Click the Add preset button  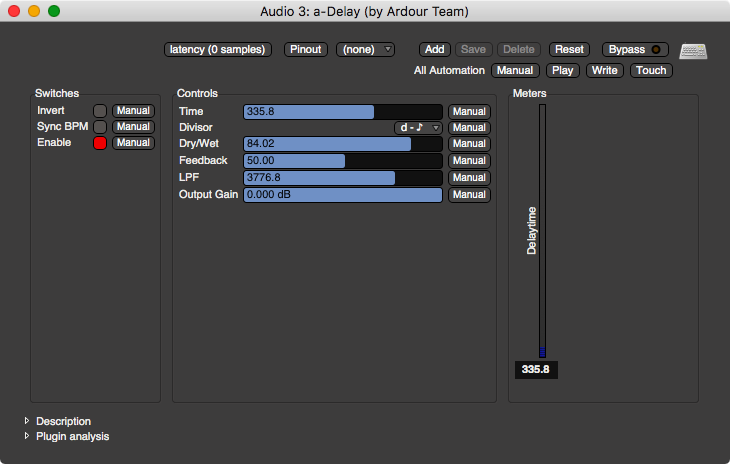point(434,49)
